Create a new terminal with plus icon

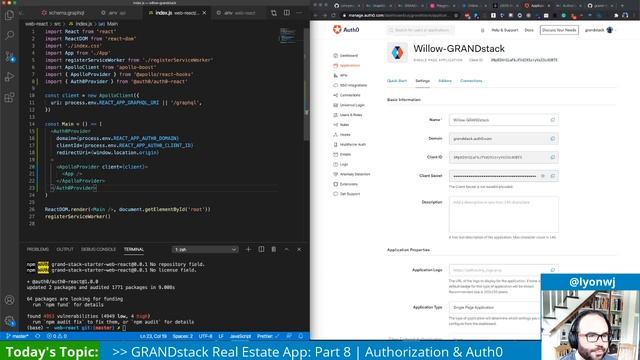pos(248,249)
